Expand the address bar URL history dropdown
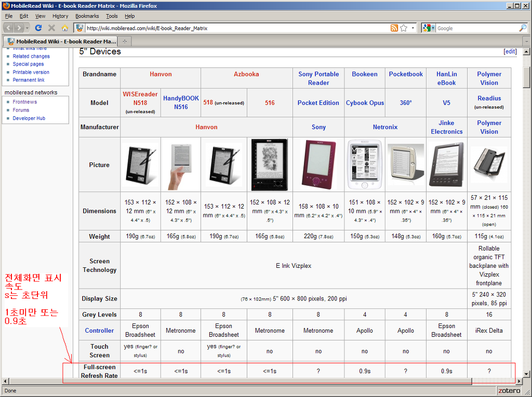Image resolution: width=532 pixels, height=397 pixels. [413, 28]
